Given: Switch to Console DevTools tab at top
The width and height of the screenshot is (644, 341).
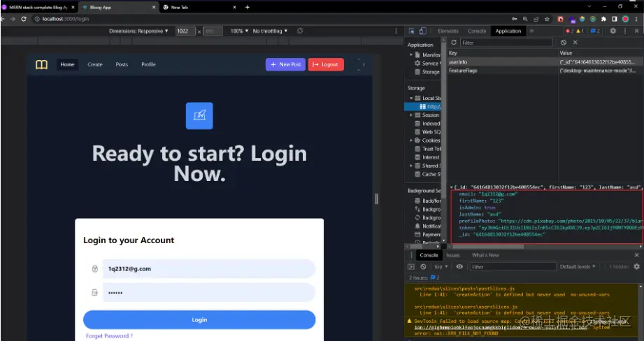Looking at the screenshot, I should coord(477,31).
